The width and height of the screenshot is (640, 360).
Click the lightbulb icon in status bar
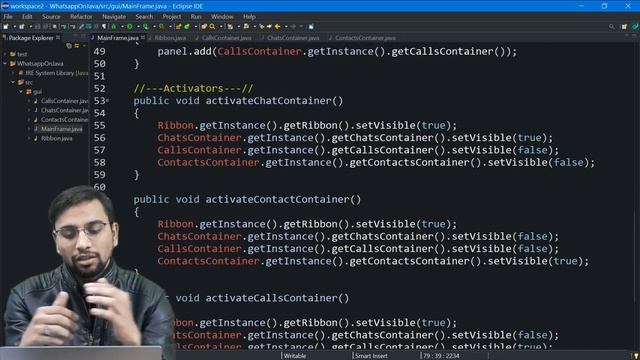(636, 356)
